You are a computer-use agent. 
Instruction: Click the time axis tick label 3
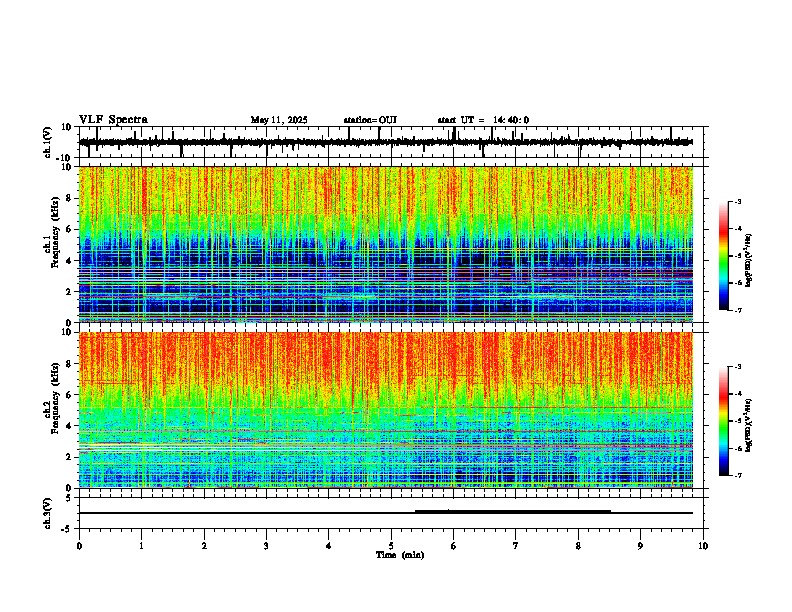pos(266,546)
